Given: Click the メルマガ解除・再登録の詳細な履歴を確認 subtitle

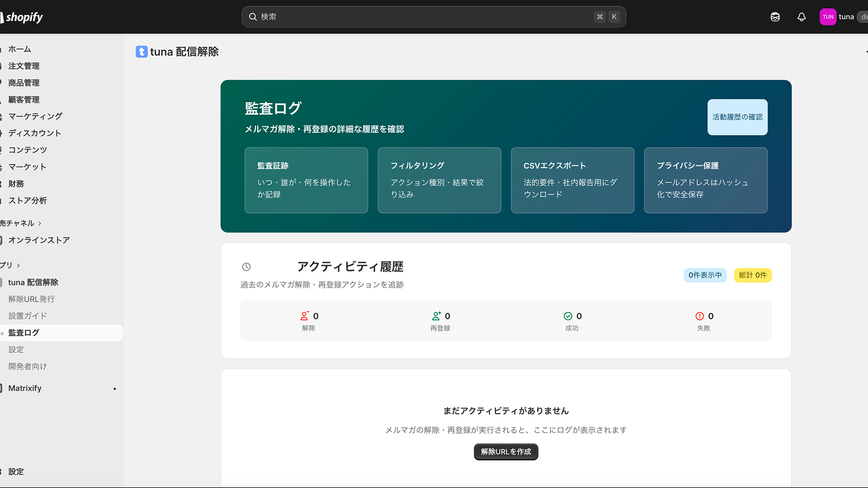Looking at the screenshot, I should (324, 129).
